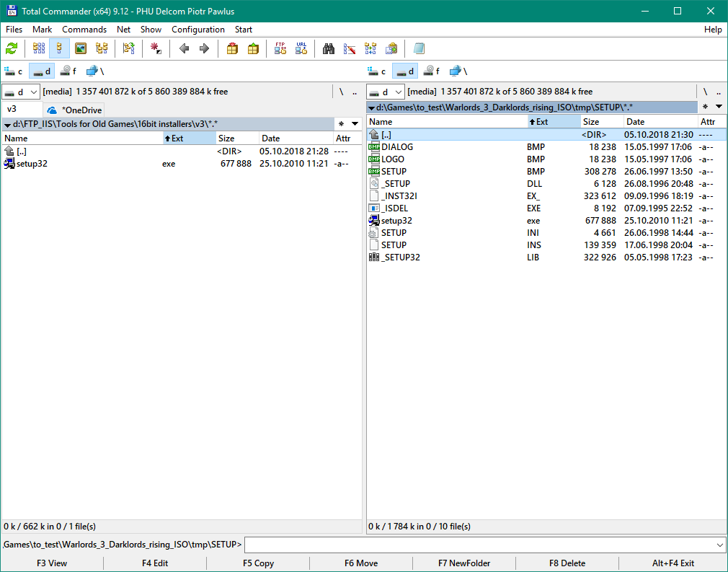728x572 pixels.
Task: Go forward with the right arrow icon
Action: tap(204, 48)
